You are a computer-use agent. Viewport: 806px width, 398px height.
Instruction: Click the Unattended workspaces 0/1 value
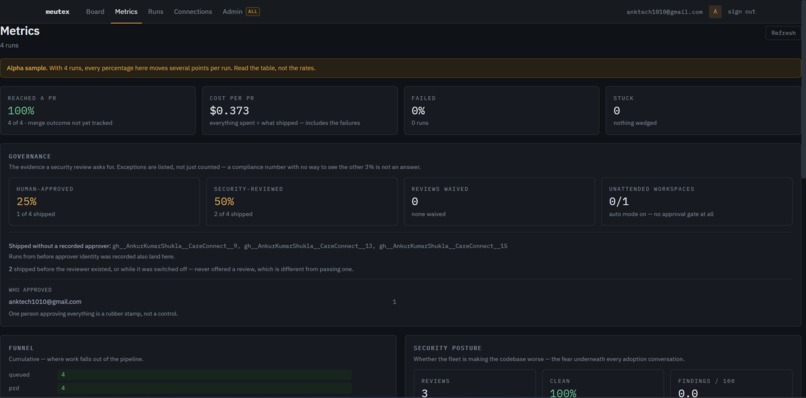coord(619,202)
